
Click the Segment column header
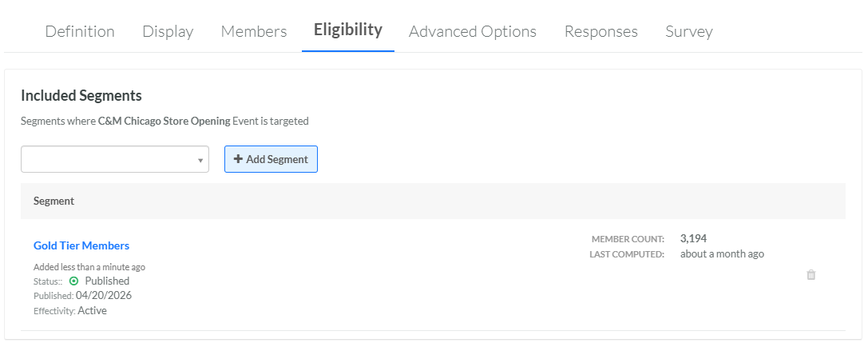[x=54, y=201]
